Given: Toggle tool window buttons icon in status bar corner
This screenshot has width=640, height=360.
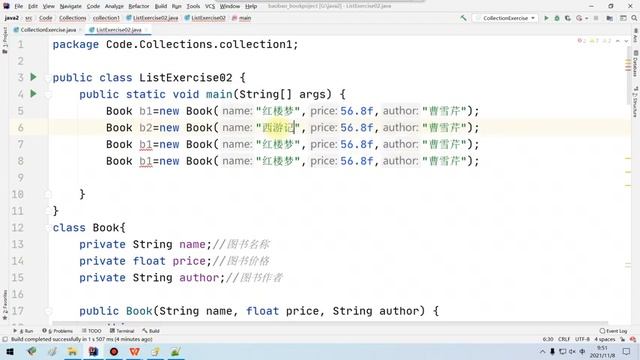Looking at the screenshot, I should pyautogui.click(x=5, y=339).
